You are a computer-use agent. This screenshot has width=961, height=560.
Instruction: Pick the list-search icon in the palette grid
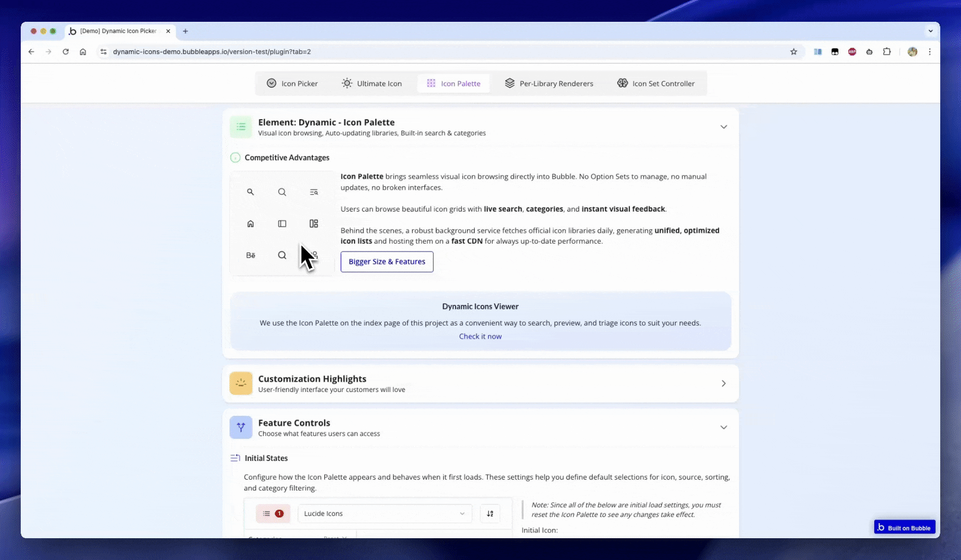314,192
